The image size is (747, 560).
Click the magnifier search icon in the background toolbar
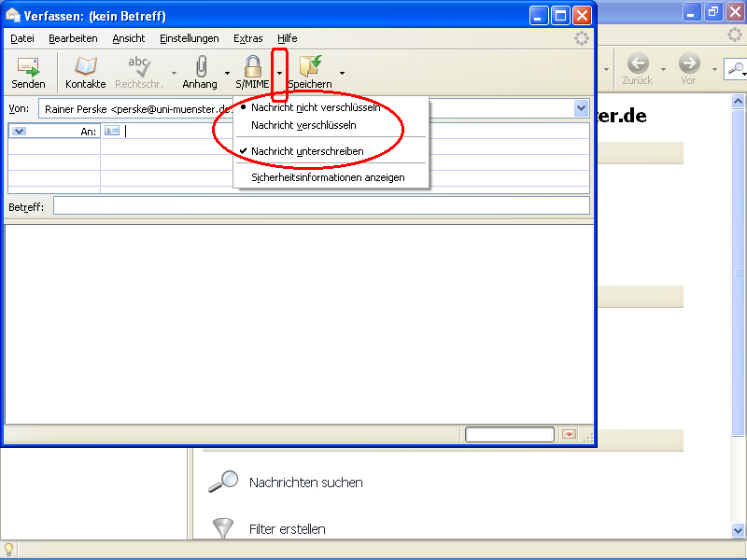736,69
